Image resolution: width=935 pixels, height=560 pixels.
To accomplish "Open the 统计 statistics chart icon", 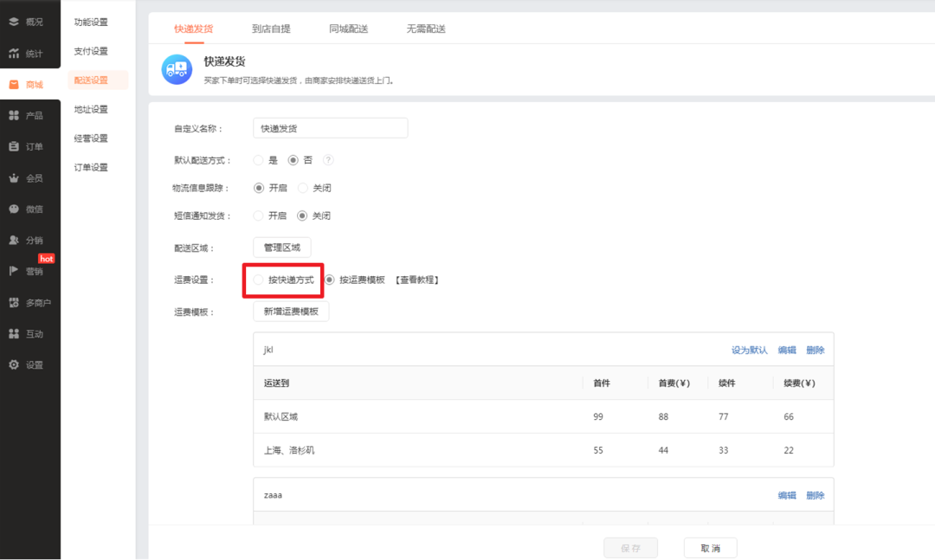I will click(x=14, y=53).
